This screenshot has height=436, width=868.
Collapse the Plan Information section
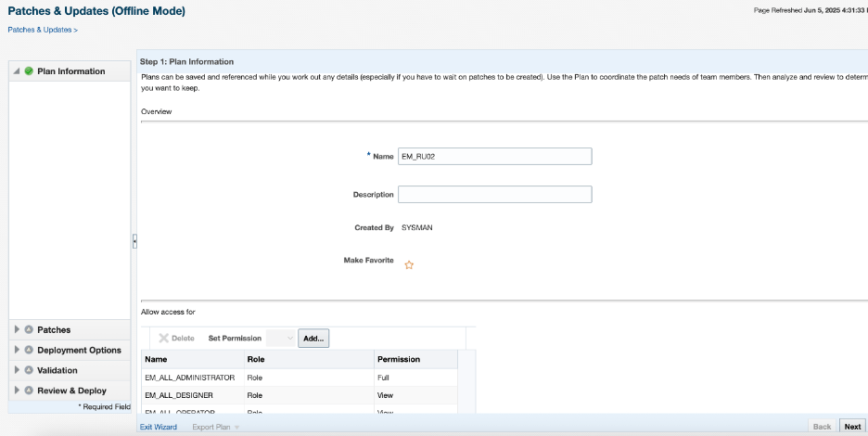17,71
